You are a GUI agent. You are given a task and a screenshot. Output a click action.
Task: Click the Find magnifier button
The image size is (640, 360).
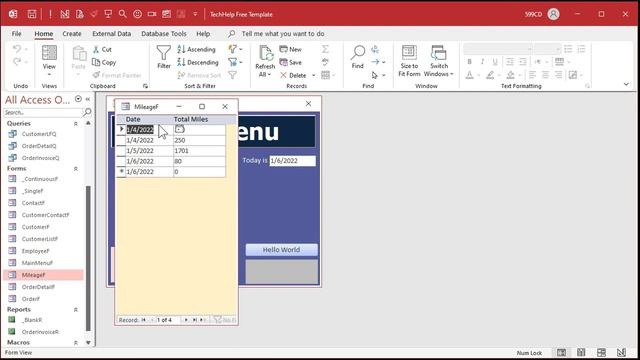(x=358, y=57)
